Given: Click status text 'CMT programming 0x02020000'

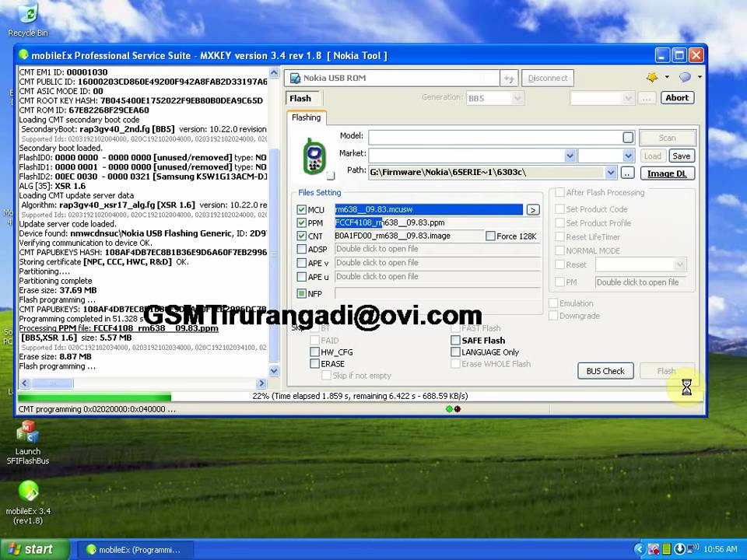Looking at the screenshot, I should point(97,410).
